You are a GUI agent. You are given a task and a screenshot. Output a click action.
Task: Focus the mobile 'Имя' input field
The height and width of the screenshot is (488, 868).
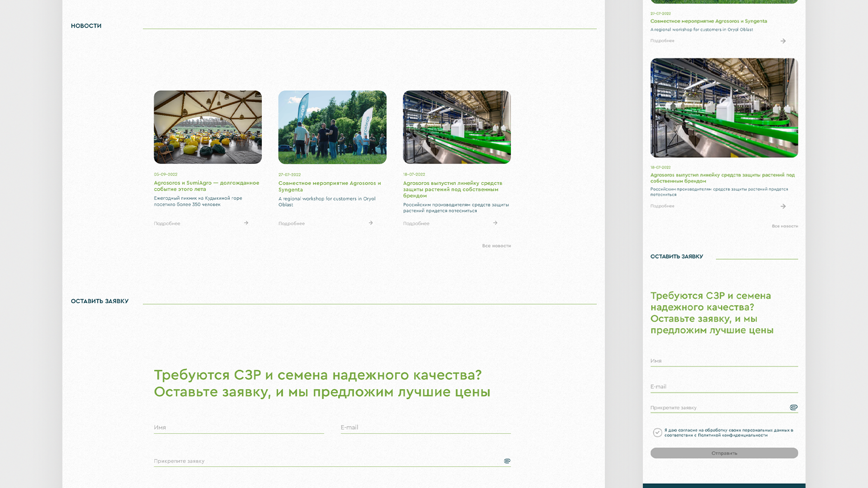[x=724, y=361]
